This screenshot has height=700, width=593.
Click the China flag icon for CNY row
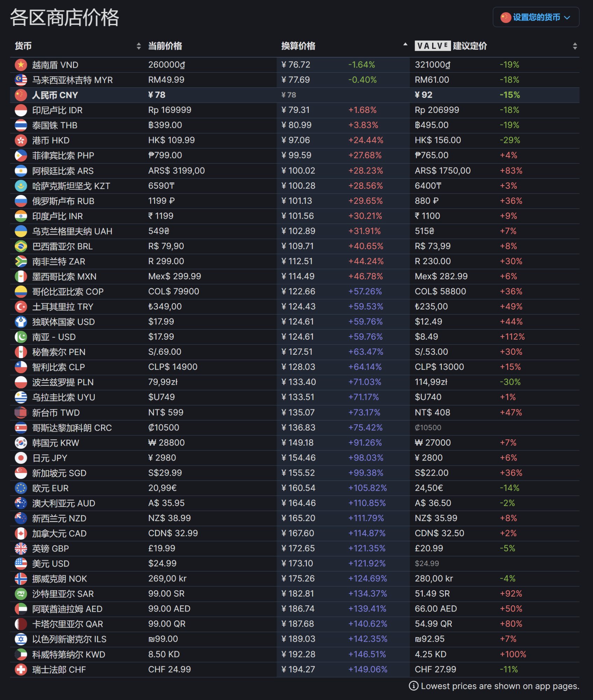(21, 95)
